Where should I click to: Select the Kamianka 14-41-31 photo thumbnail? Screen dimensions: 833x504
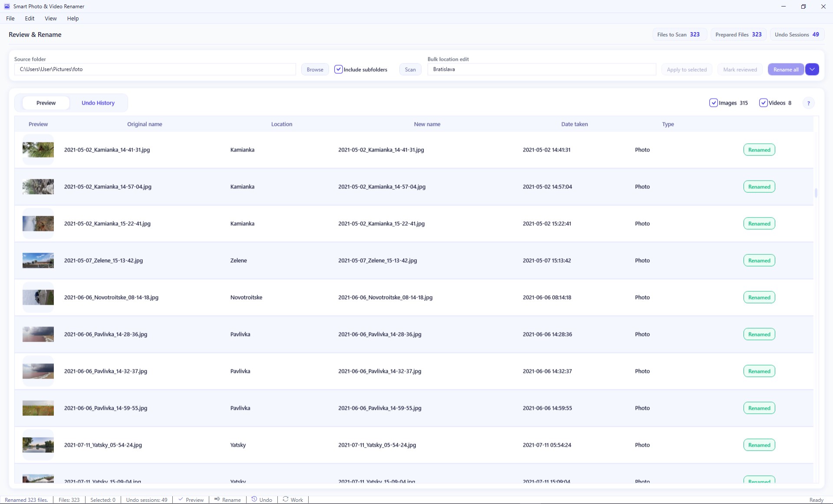click(38, 150)
